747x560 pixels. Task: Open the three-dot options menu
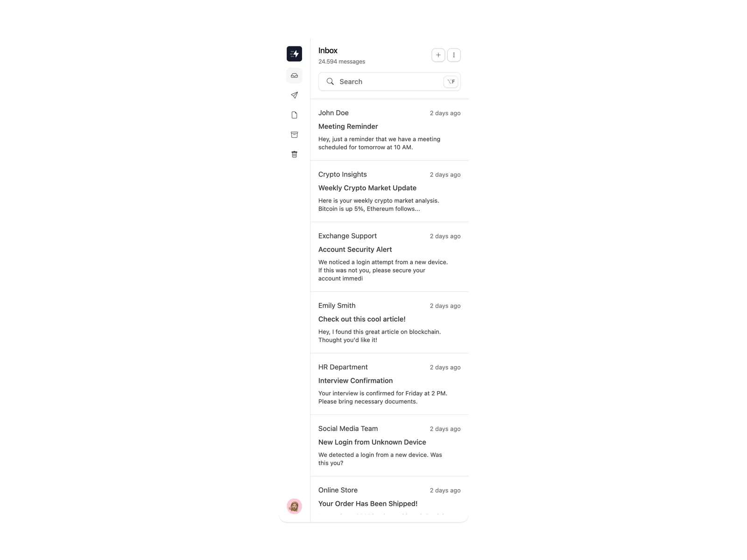tap(454, 55)
